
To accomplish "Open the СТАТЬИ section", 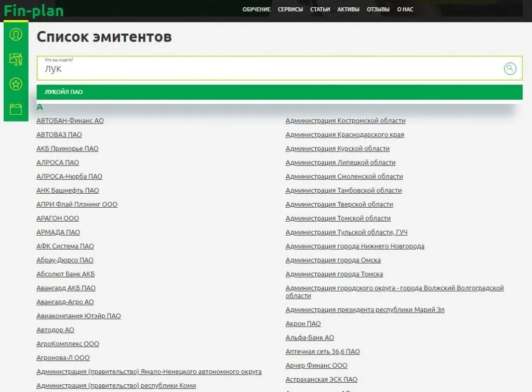I will (320, 9).
